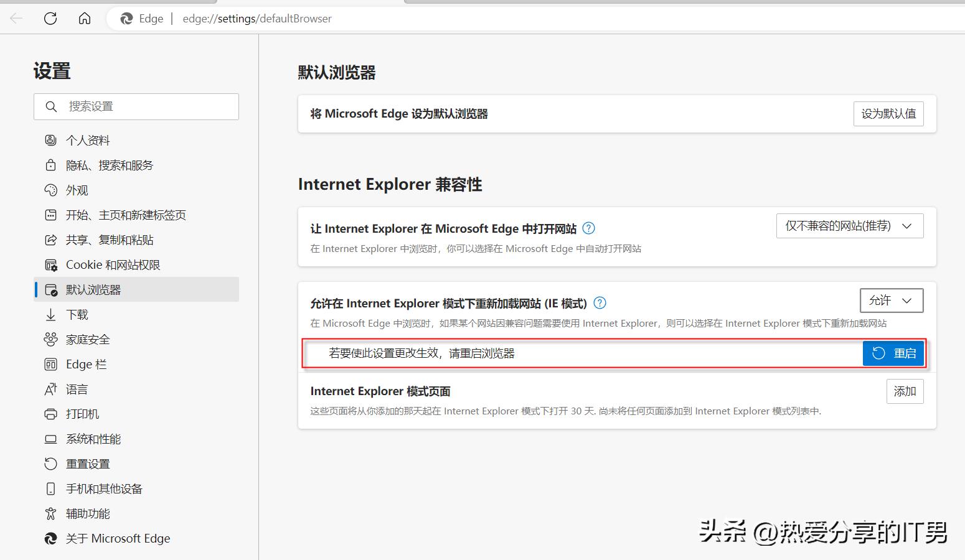This screenshot has width=965, height=560.
Task: Open the IE 模式 允许 dropdown
Action: coord(891,301)
